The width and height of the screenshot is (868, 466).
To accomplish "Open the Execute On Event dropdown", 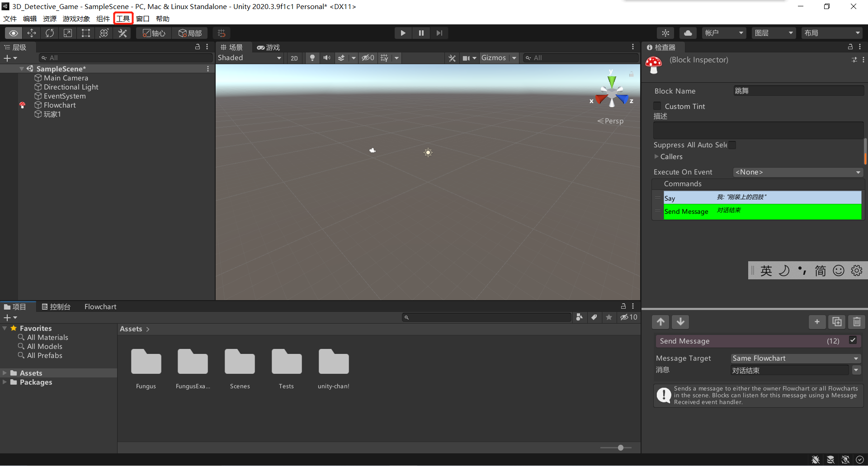I will pos(798,172).
